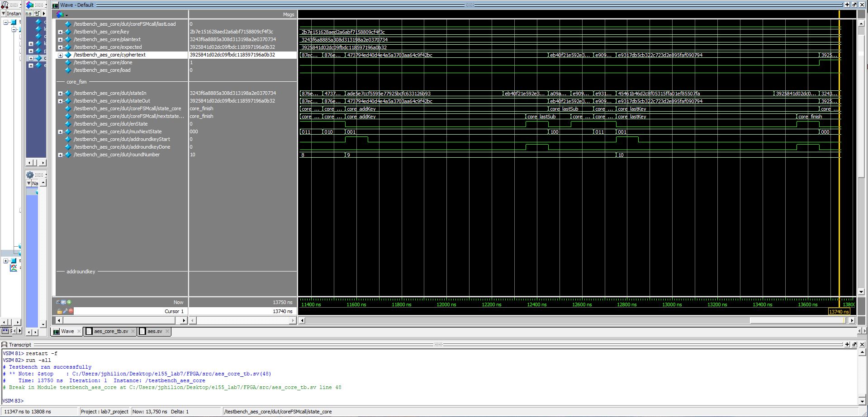Select the /testbench_aes_core/expected signal name
The width and height of the screenshot is (868, 417).
108,47
